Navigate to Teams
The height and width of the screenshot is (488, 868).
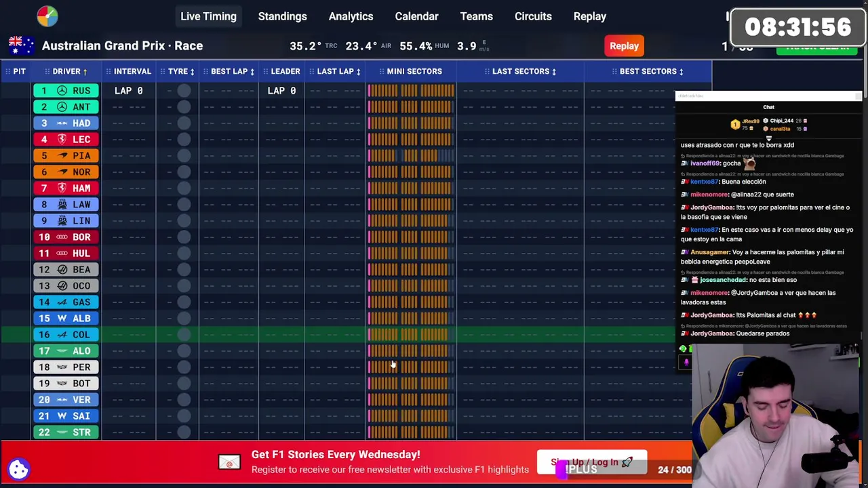[476, 16]
